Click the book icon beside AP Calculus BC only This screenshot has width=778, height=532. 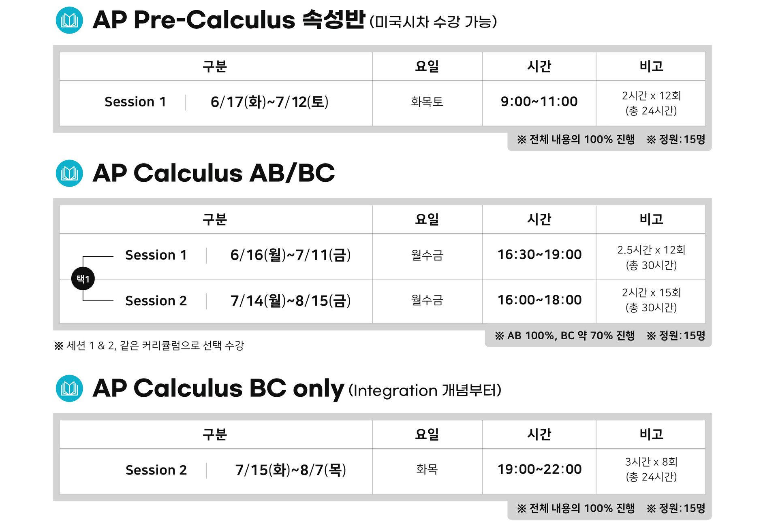pos(69,388)
